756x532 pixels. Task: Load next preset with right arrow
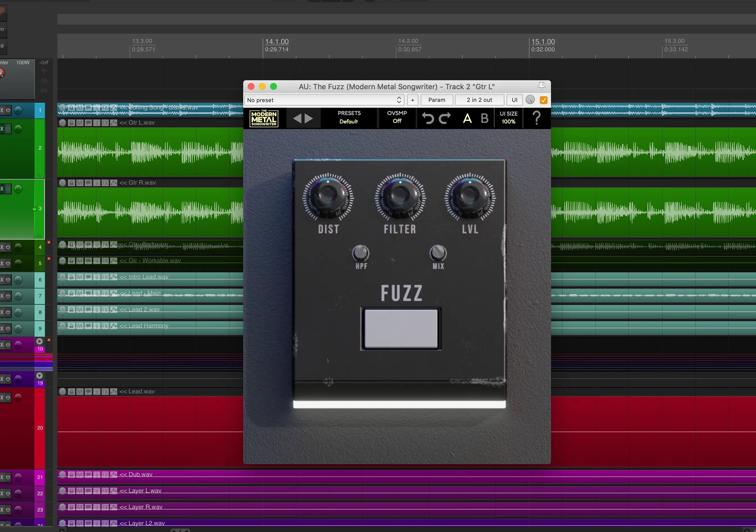click(309, 118)
